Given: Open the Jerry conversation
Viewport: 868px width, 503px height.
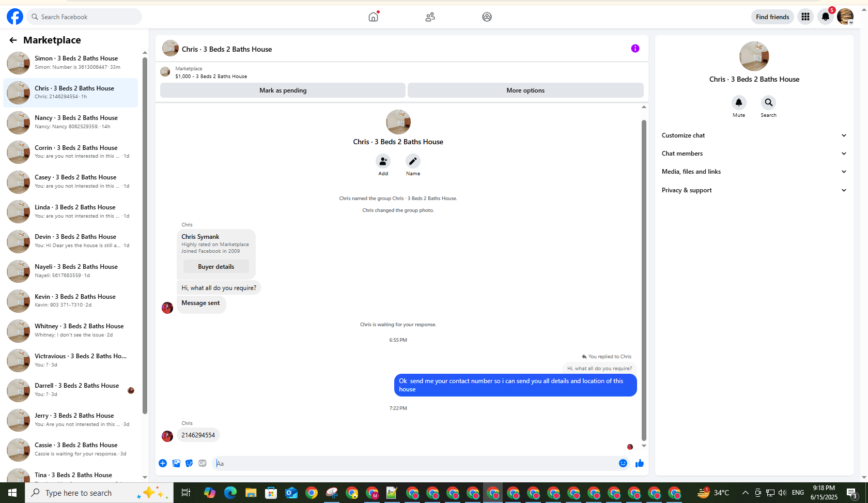Looking at the screenshot, I should pyautogui.click(x=71, y=420).
